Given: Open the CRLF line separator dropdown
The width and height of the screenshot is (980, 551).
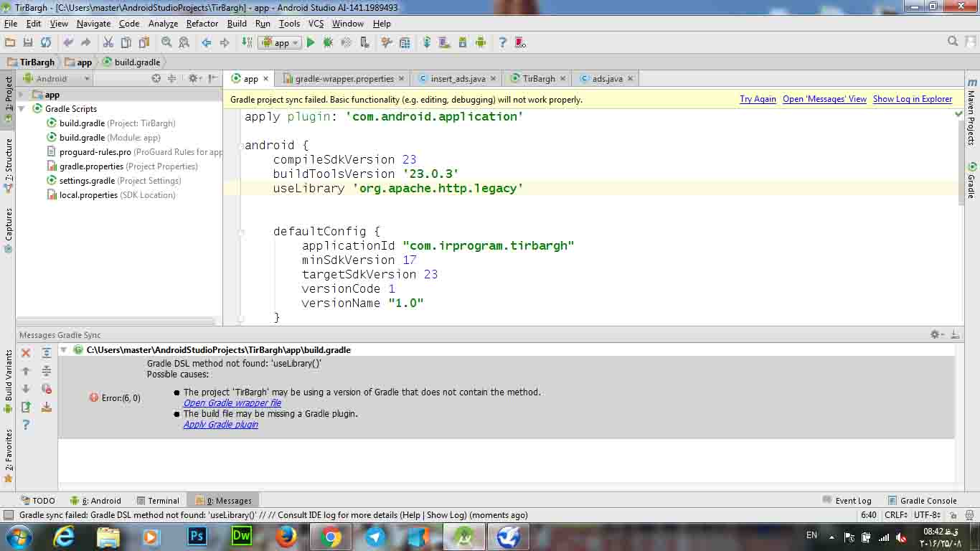Looking at the screenshot, I should pos(897,515).
